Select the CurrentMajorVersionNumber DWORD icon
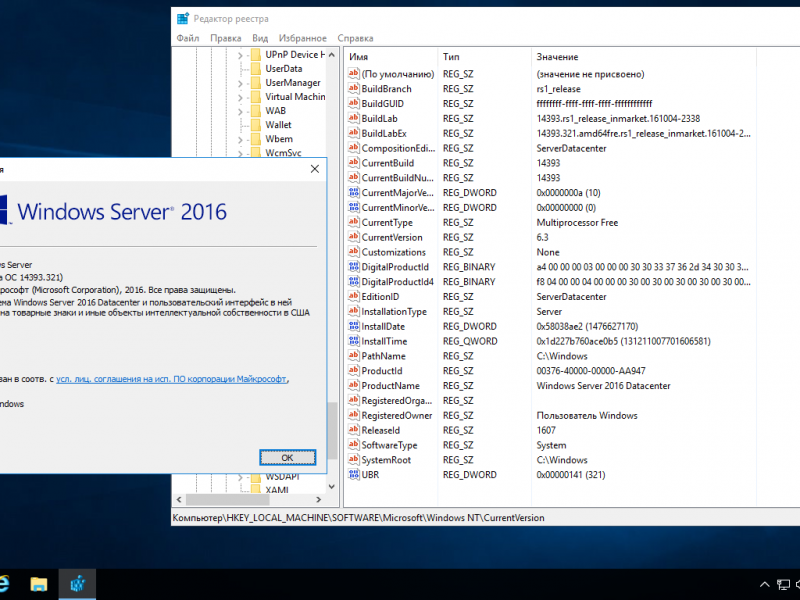Image resolution: width=800 pixels, height=600 pixels. pyautogui.click(x=354, y=192)
